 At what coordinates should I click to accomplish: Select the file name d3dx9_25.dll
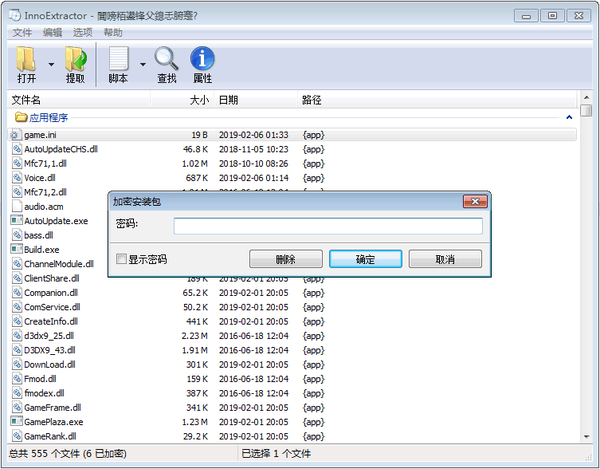49,336
